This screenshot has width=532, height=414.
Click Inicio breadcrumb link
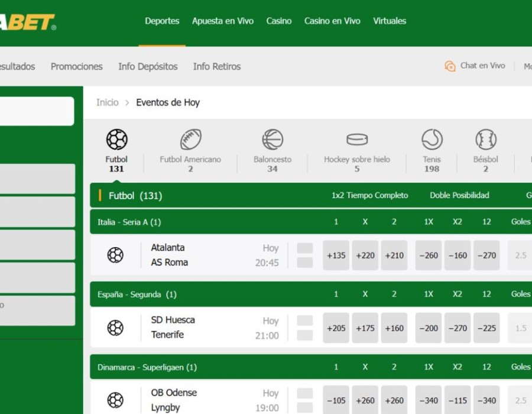tap(108, 102)
